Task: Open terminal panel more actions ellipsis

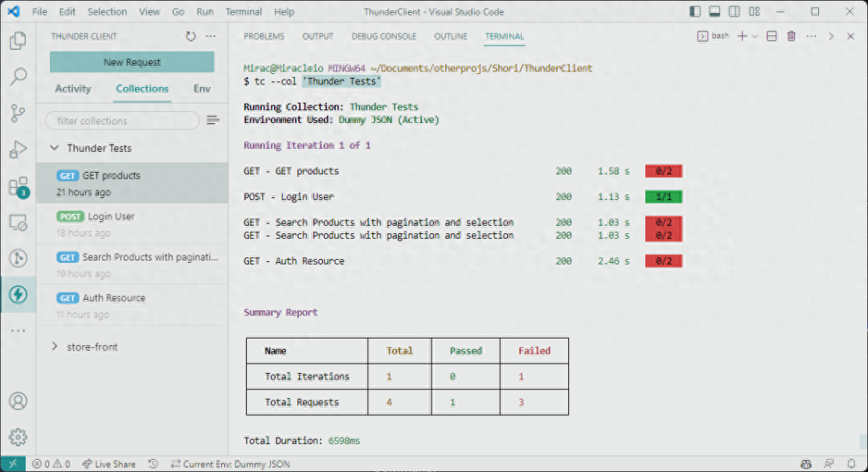Action: click(x=812, y=36)
